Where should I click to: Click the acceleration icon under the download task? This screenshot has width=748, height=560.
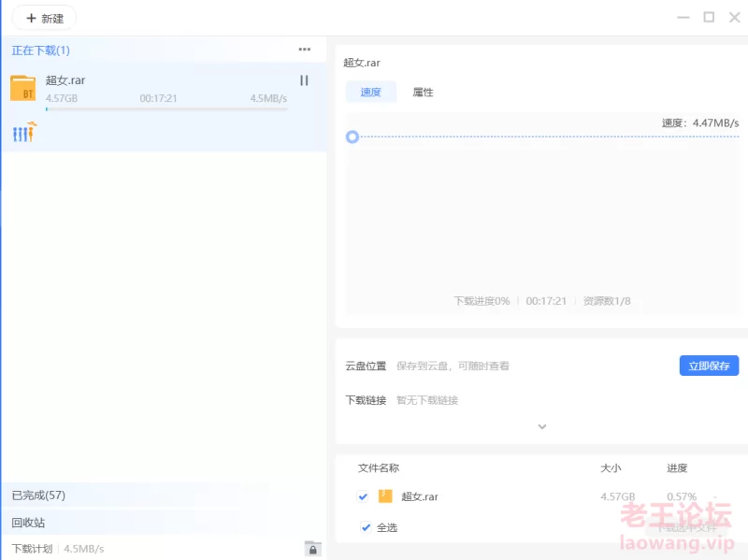point(23,133)
